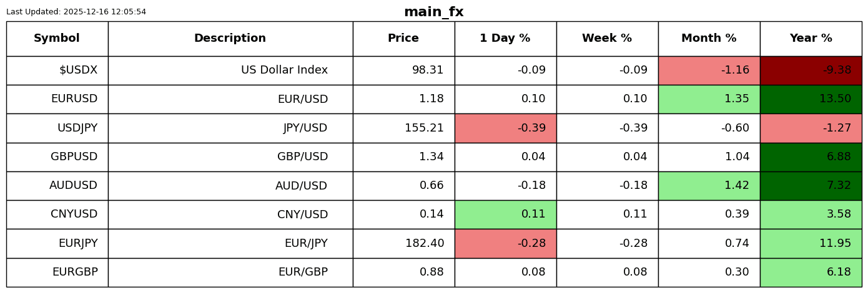The image size is (868, 293).
Task: Select the $USDX symbol cell
Action: (x=57, y=70)
